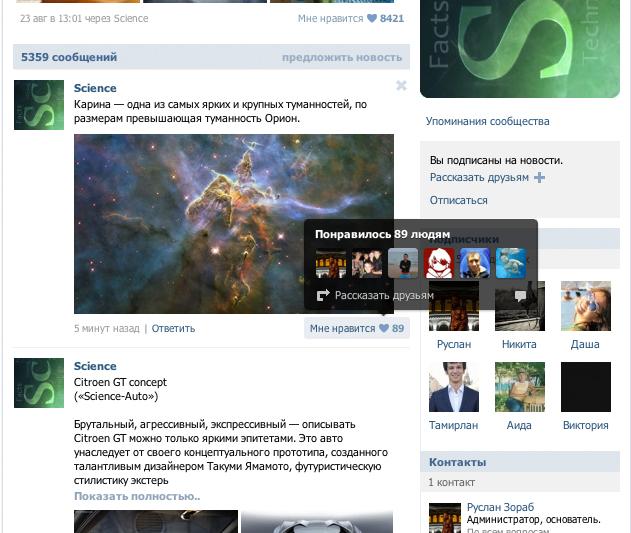Open the third liker avatar of standing man
The width and height of the screenshot is (631, 533).
(403, 263)
